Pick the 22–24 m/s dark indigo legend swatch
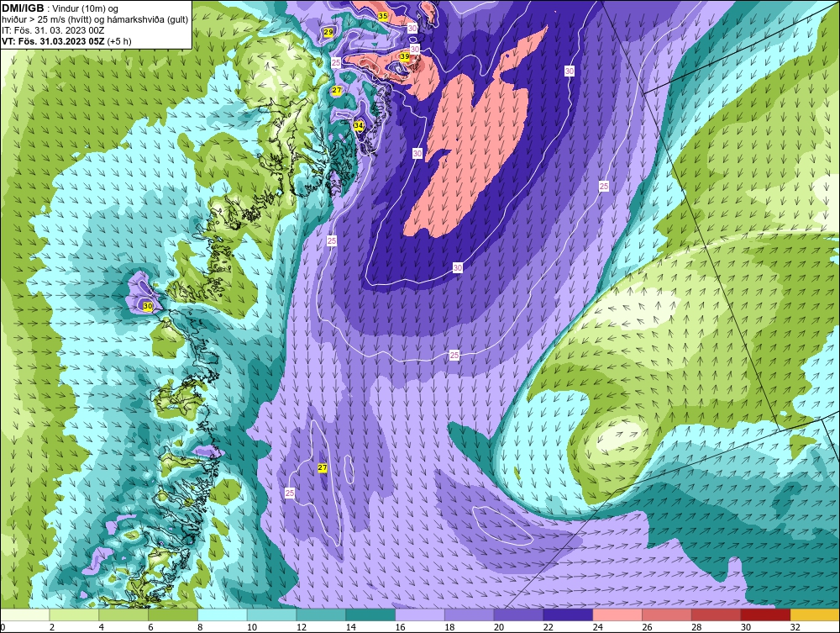Screen dimensions: 840x633 (568, 615)
